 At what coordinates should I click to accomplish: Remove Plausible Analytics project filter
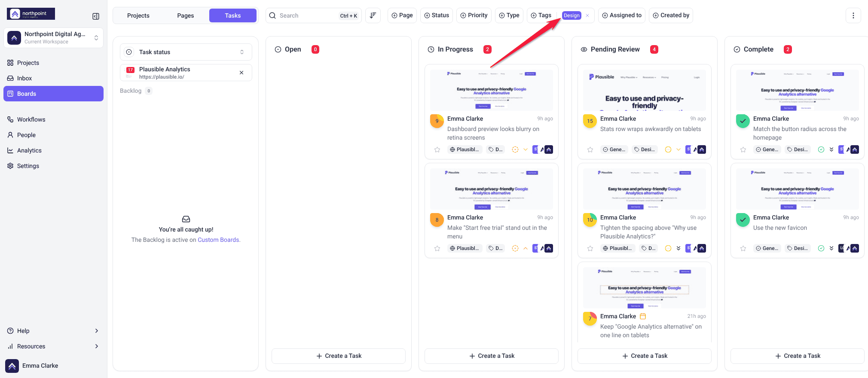click(x=241, y=73)
